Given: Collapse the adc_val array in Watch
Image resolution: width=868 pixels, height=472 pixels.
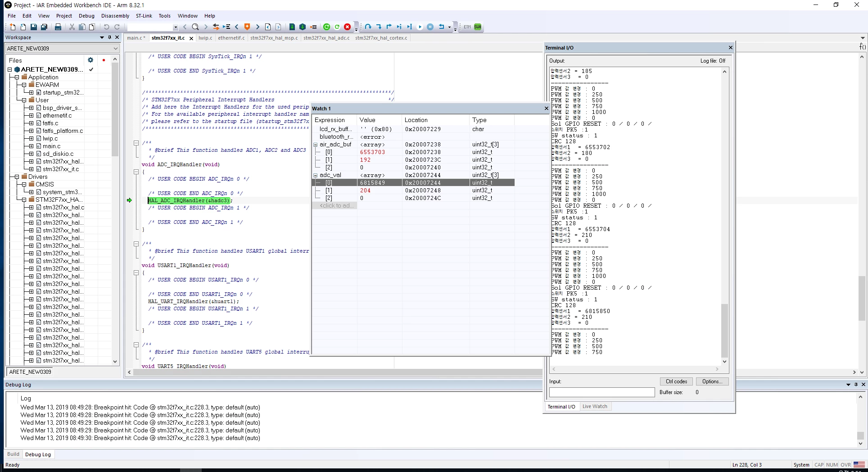Looking at the screenshot, I should [315, 175].
